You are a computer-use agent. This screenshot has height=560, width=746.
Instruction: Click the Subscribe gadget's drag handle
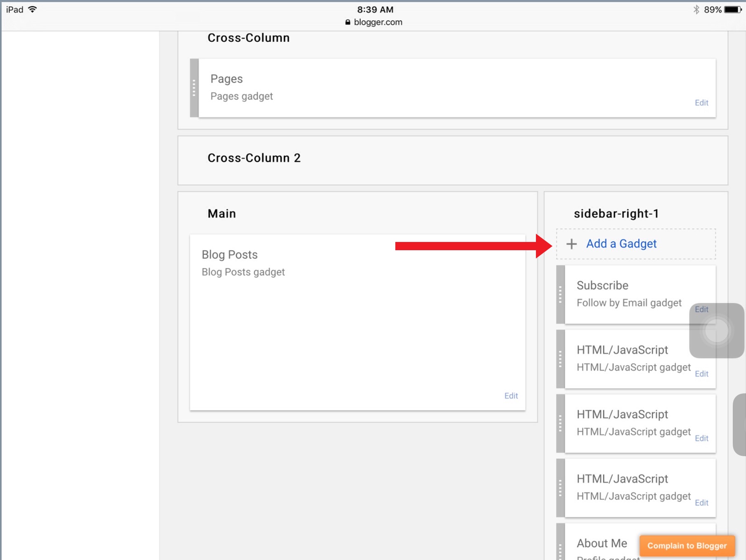[x=560, y=294]
